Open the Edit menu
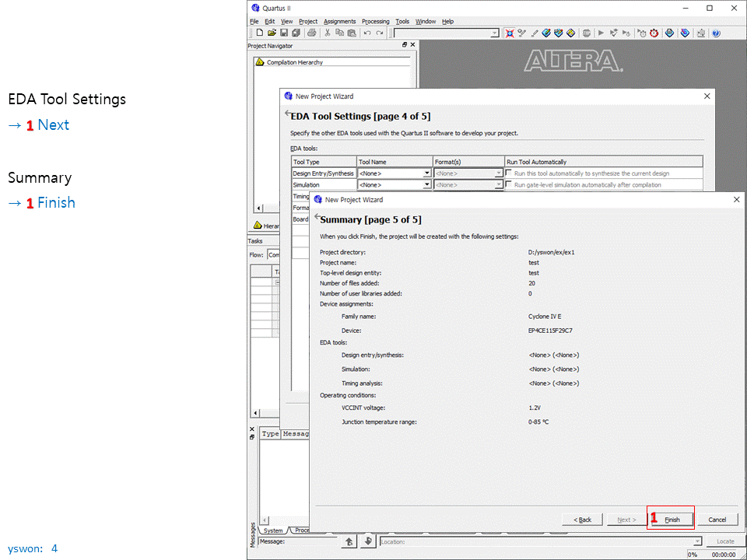The image size is (747, 560). point(270,22)
